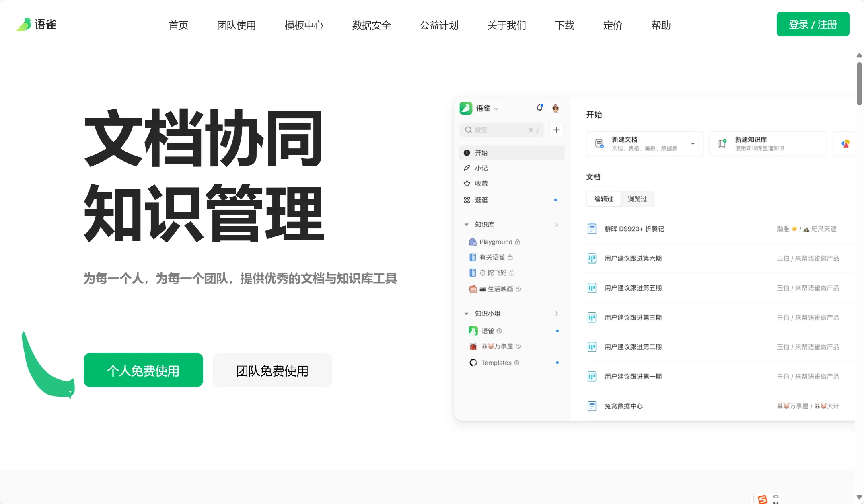Open the user avatar icon in sidebar
This screenshot has width=864, height=504.
click(x=555, y=108)
